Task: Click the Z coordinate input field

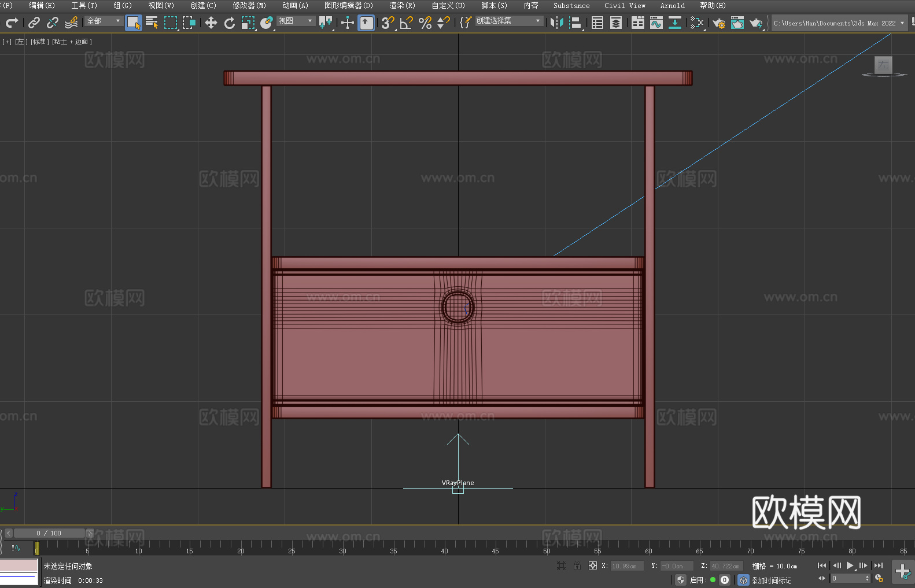Action: coord(726,566)
